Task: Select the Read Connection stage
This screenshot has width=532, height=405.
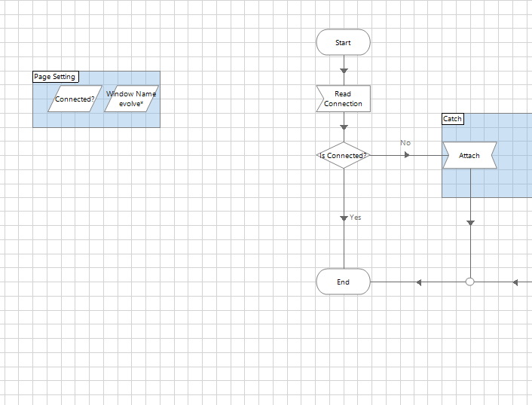Action: coord(343,99)
